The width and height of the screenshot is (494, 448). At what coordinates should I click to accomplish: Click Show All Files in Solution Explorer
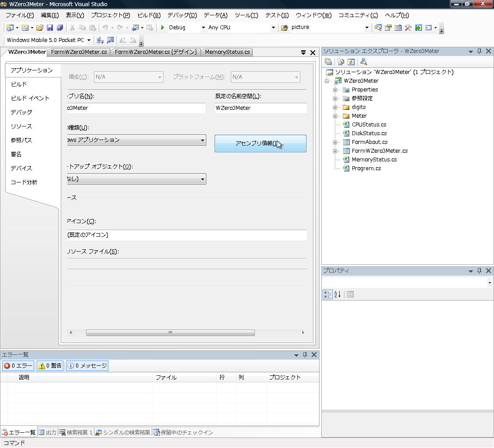pos(341,62)
